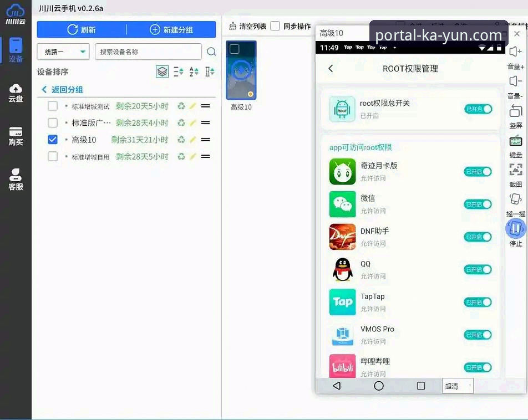Go back from ROOT权限管理 screen
The image size is (528, 420).
pyautogui.click(x=331, y=68)
